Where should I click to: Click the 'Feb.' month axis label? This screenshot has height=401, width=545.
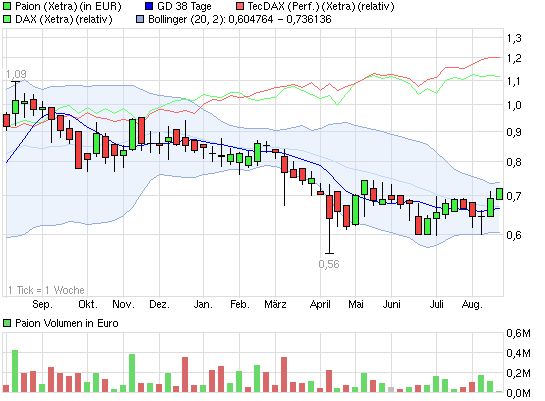tap(240, 304)
